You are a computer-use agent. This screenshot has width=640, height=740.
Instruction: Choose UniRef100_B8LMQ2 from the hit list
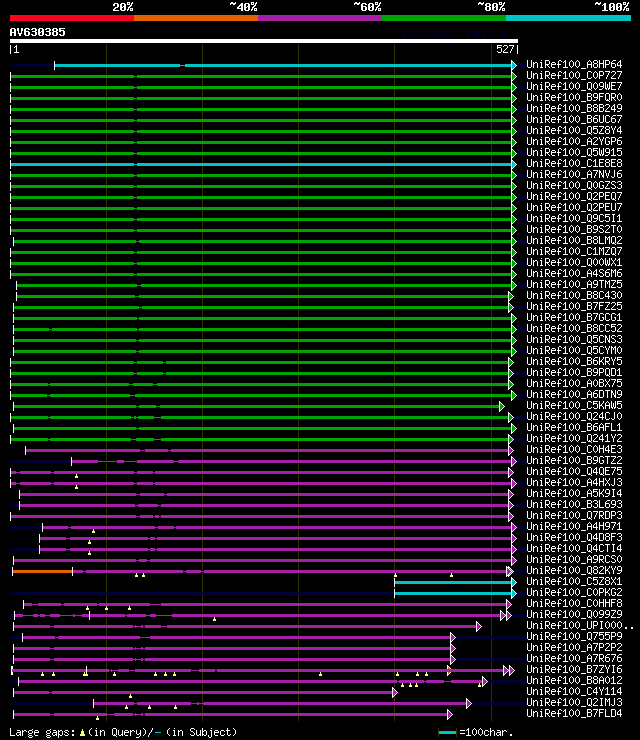point(574,240)
